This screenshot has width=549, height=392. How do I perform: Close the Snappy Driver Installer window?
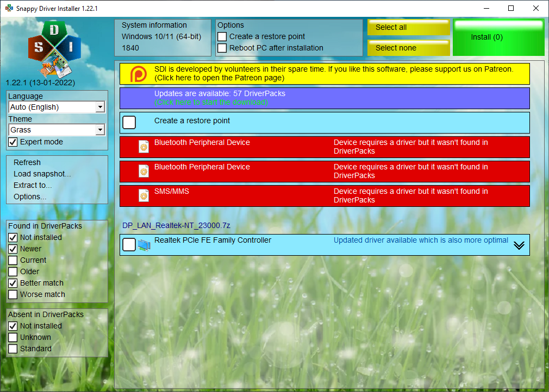(536, 8)
